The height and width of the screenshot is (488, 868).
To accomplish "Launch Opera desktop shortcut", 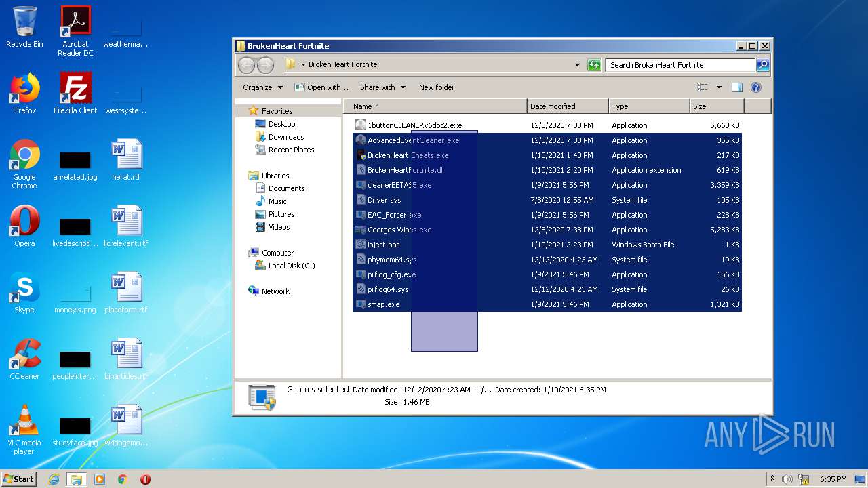I will point(24,226).
